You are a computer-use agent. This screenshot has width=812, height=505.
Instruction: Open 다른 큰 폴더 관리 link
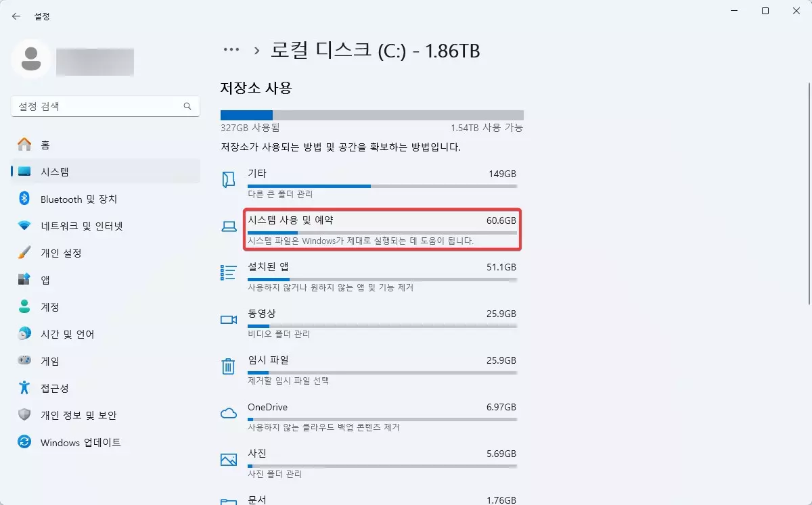[x=280, y=195]
